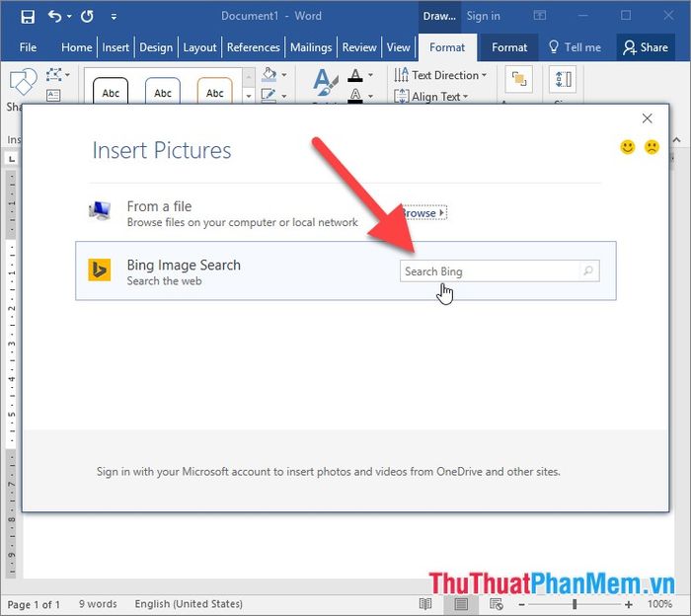
Task: Open WordArt Quick Styles icon
Action: coord(325,83)
